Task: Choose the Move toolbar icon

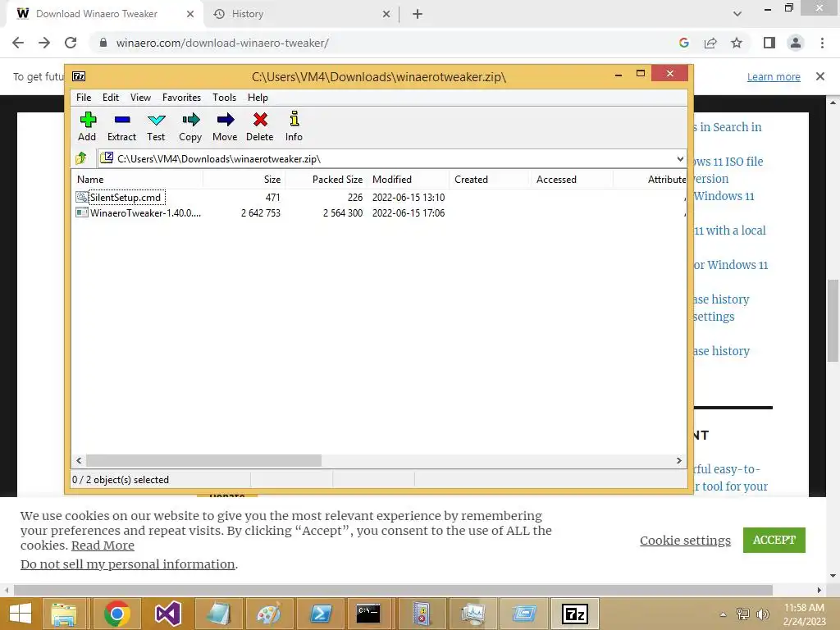Action: [225, 127]
